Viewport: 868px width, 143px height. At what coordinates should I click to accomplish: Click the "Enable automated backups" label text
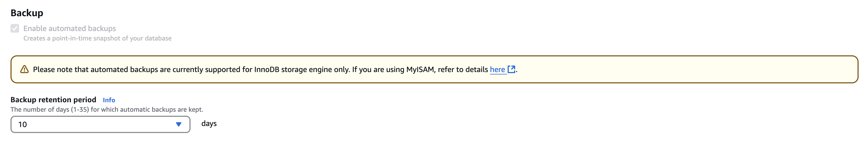point(69,28)
